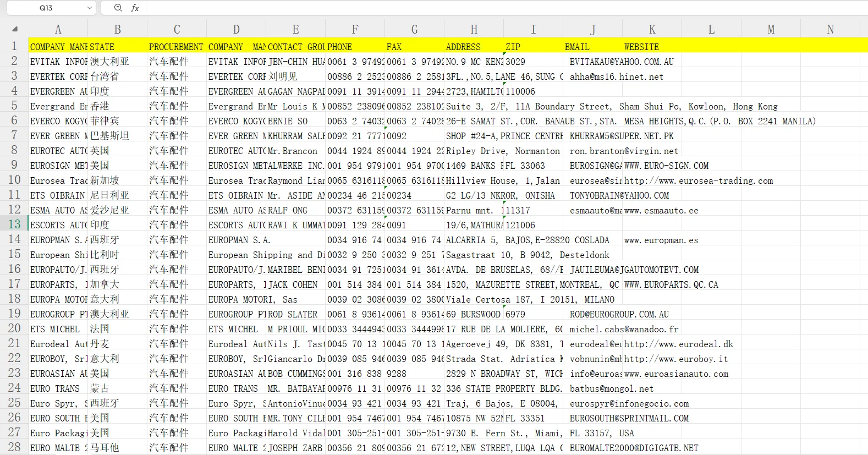Select column A header
This screenshot has height=455, width=868.
click(58, 30)
